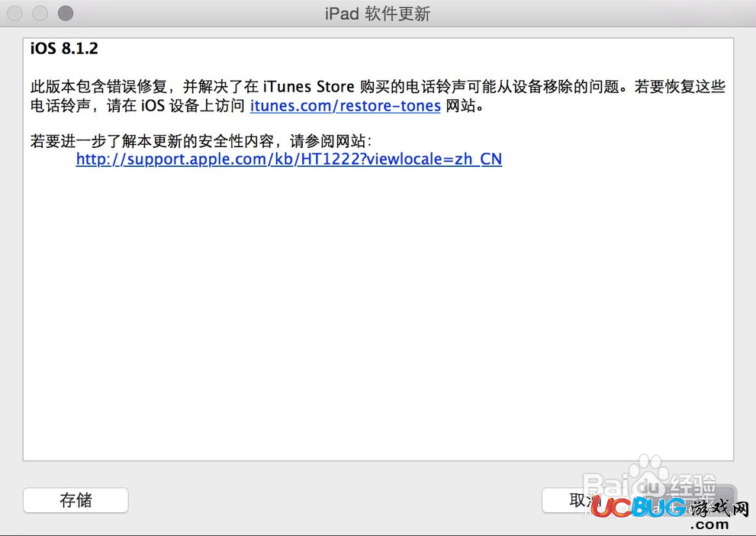The height and width of the screenshot is (536, 756).
Task: Click the text line 若要进一步了解本更新的安全性内容
Action: (x=201, y=141)
